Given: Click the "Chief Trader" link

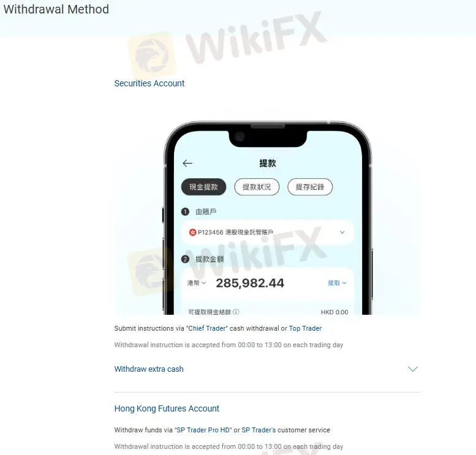Looking at the screenshot, I should (x=206, y=328).
